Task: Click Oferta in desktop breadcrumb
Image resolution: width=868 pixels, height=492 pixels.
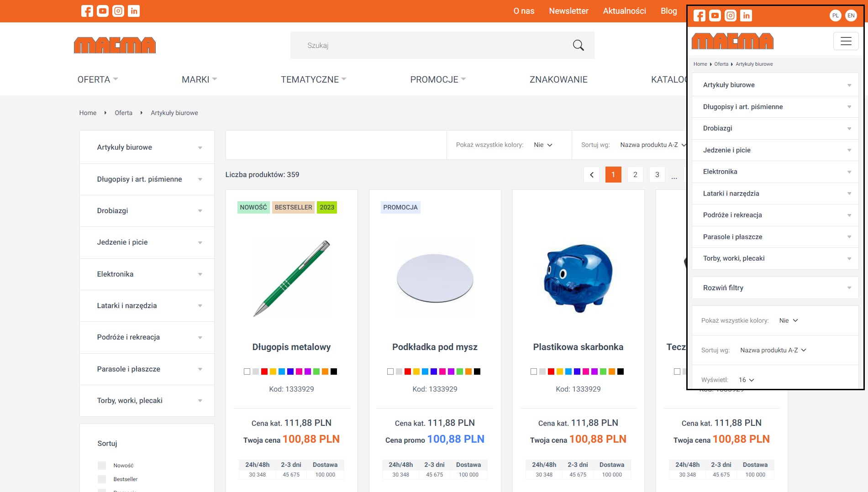Action: [x=123, y=113]
